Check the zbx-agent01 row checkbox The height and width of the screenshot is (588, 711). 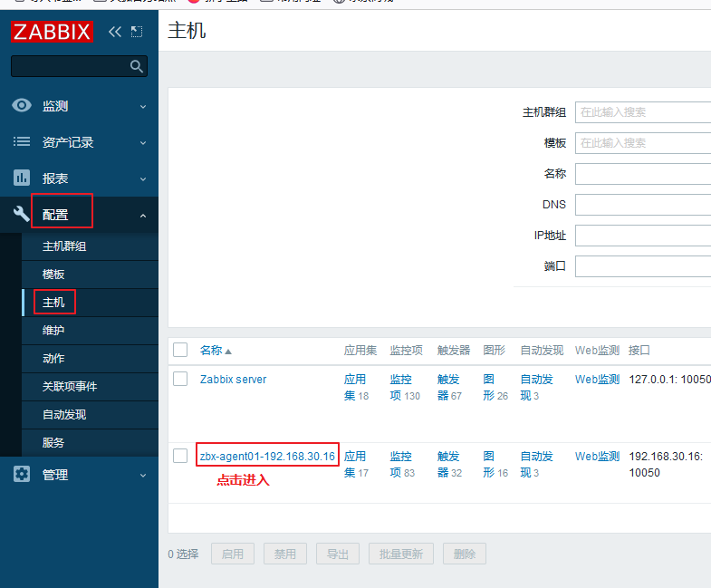180,456
